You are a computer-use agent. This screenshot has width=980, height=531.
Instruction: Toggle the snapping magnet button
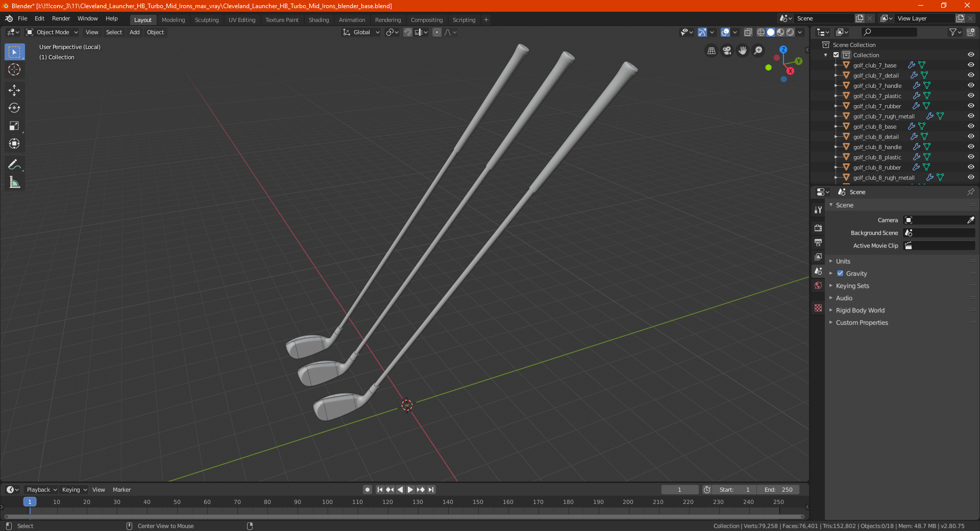click(x=407, y=32)
